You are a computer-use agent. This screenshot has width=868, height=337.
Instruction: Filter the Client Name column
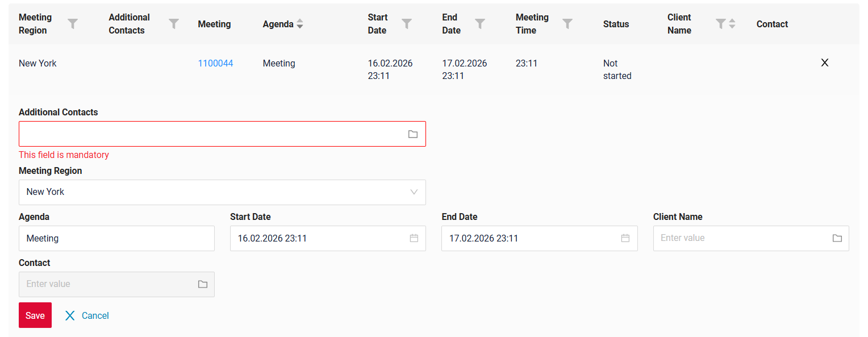tap(720, 23)
